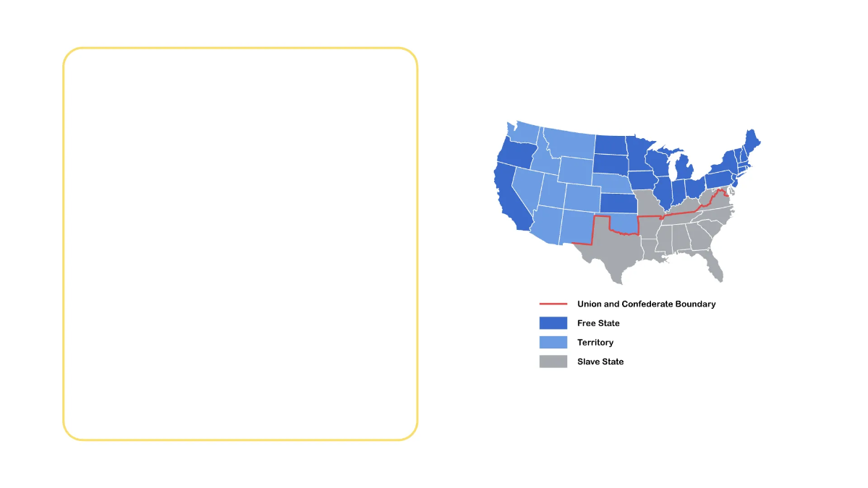The width and height of the screenshot is (868, 488).
Task: Click Oregon on the map
Action: [515, 152]
